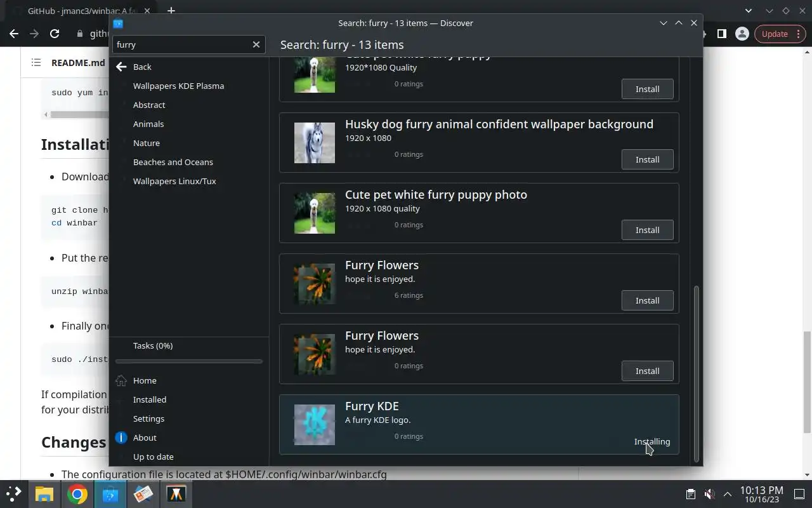Open the ID card app in taskbar
The image size is (812, 508).
(x=143, y=493)
